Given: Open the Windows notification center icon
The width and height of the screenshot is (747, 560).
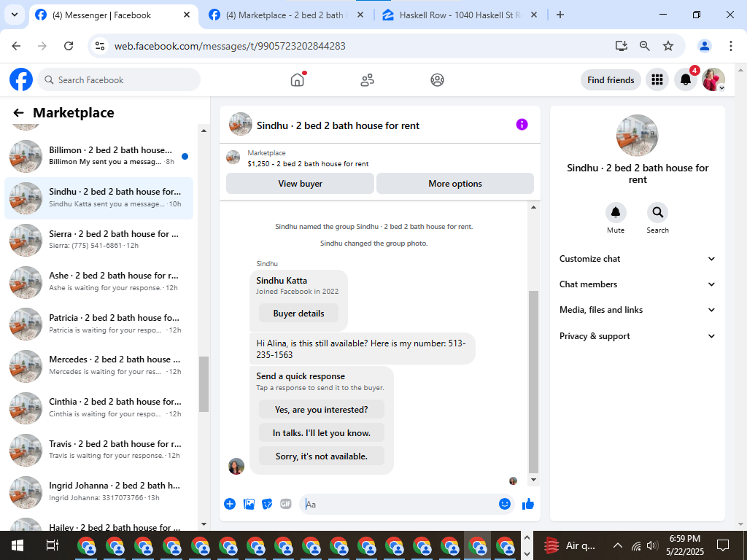Looking at the screenshot, I should (x=723, y=545).
